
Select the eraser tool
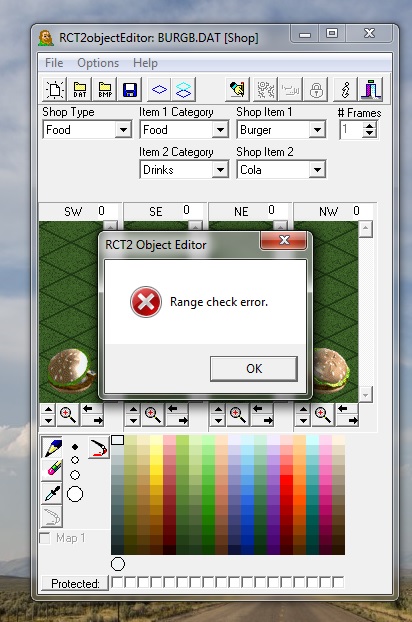click(x=52, y=470)
